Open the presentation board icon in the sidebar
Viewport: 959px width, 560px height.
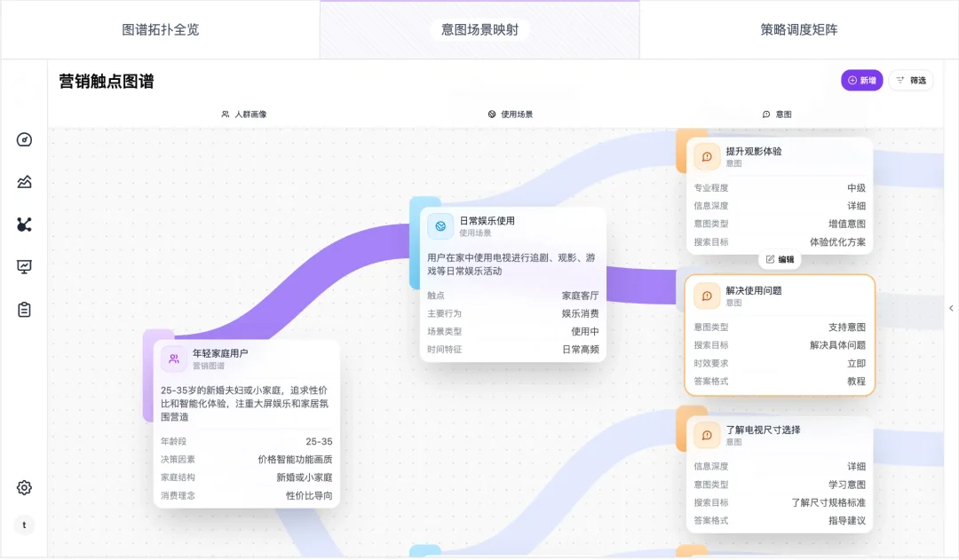[23, 266]
